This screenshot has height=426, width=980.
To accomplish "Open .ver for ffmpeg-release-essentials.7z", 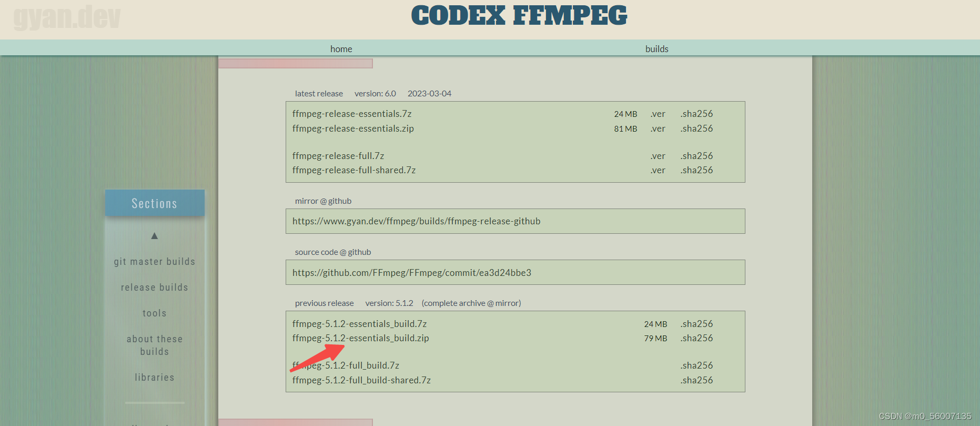I will click(x=658, y=114).
